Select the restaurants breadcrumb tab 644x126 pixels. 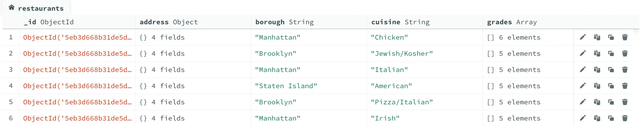(41, 8)
